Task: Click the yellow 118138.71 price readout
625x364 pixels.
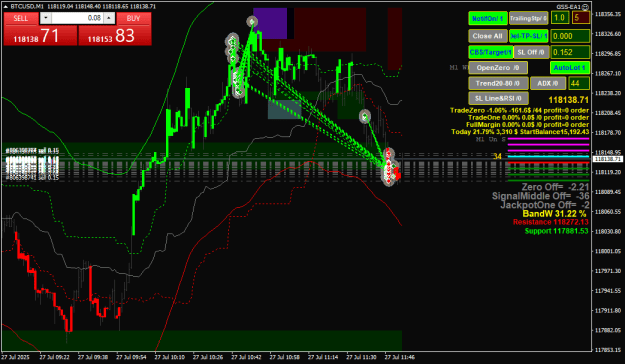Action: point(568,100)
